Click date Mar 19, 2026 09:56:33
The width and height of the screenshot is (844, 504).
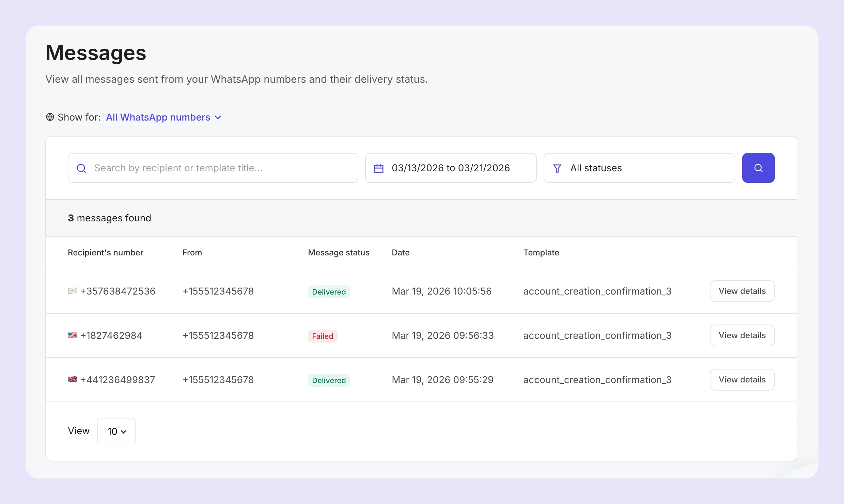[x=443, y=335]
